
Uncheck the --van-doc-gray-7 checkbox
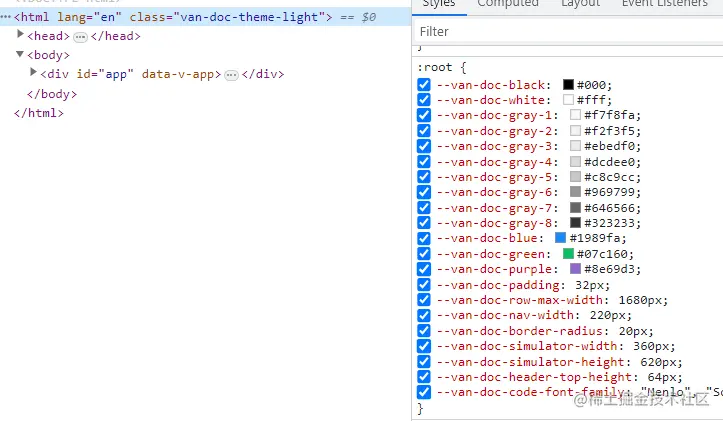pyautogui.click(x=424, y=208)
